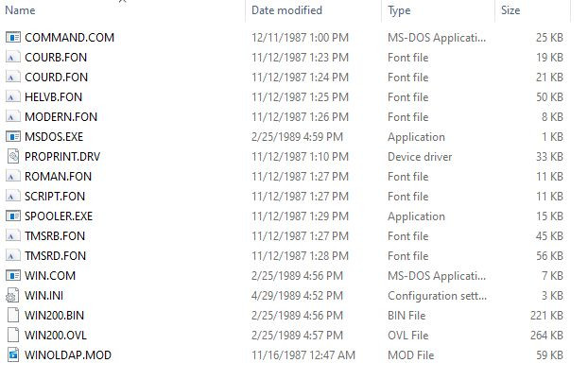Select the SPOOLER.EXE application icon

(12, 216)
